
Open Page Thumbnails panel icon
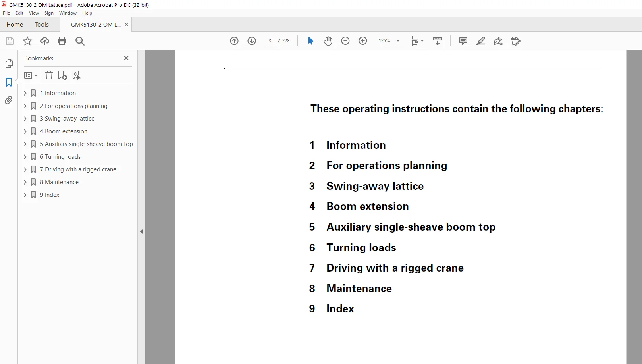pos(9,64)
